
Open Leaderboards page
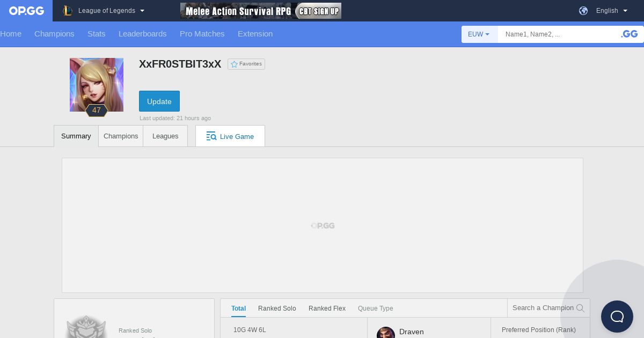pyautogui.click(x=143, y=34)
